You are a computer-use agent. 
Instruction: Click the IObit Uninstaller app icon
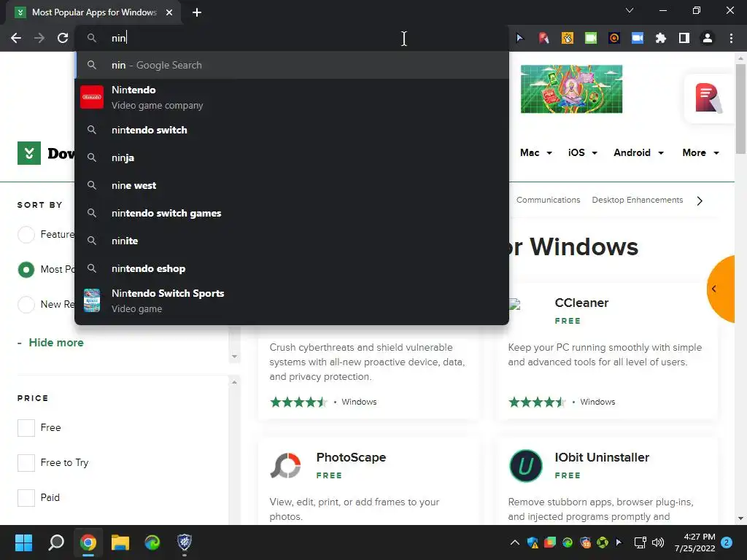[525, 465]
